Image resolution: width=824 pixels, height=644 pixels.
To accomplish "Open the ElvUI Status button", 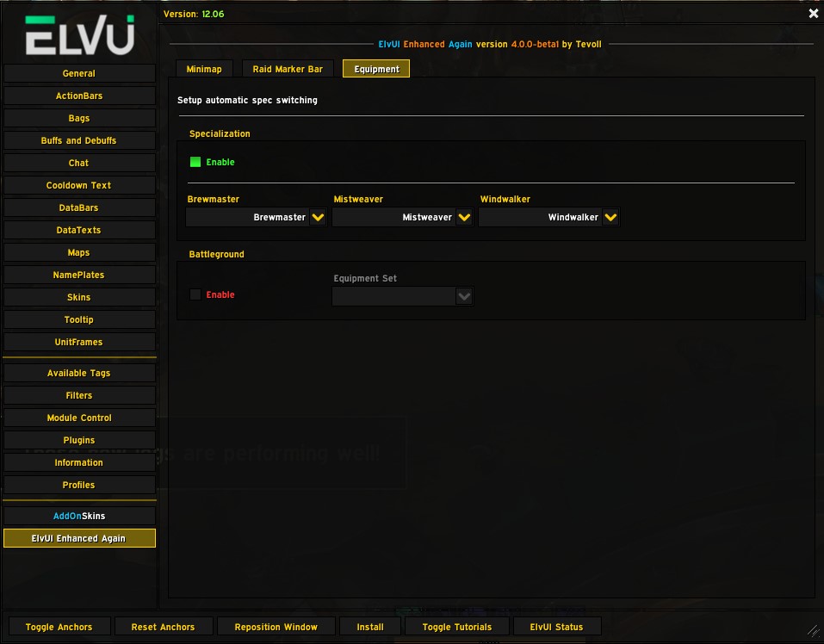I will click(556, 627).
